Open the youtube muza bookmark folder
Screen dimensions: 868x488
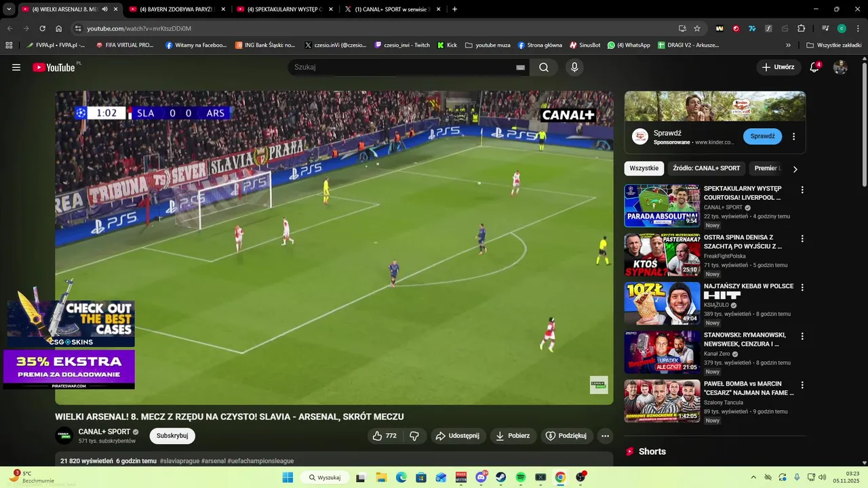pos(488,45)
